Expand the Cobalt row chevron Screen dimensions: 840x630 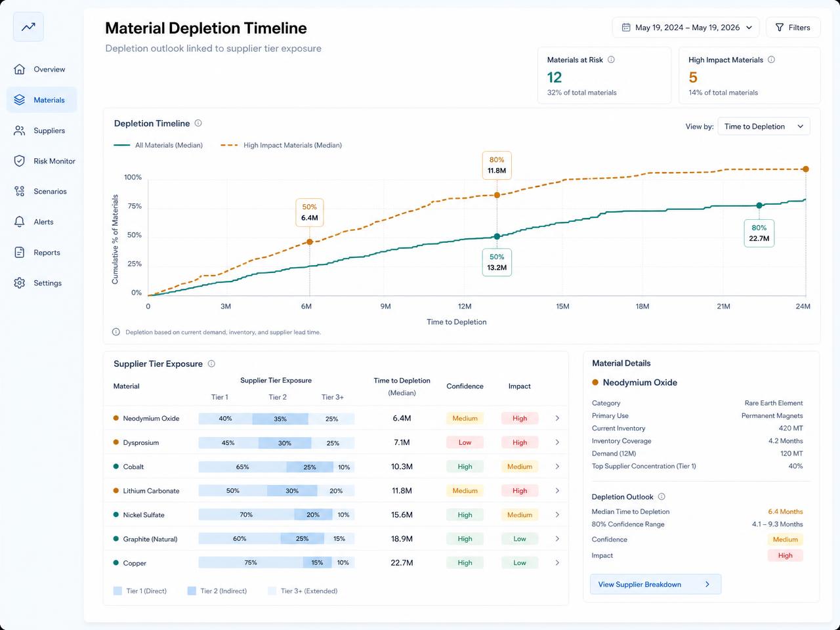coord(557,467)
